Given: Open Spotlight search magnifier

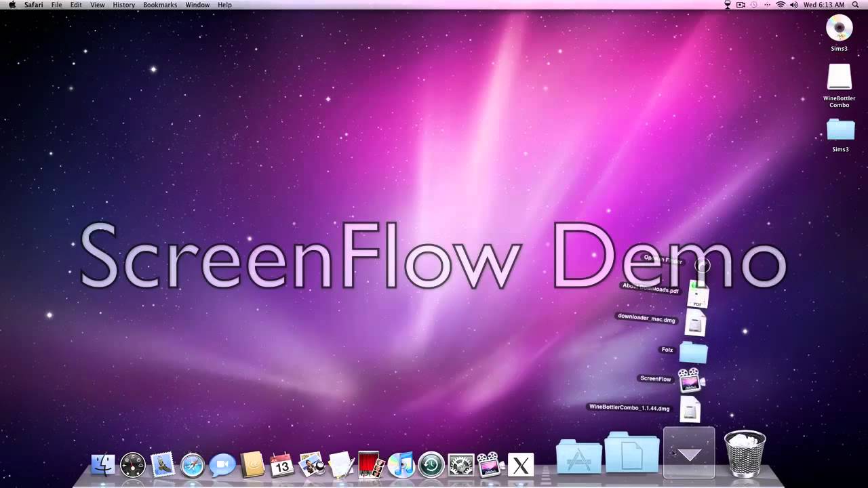Looking at the screenshot, I should (855, 5).
